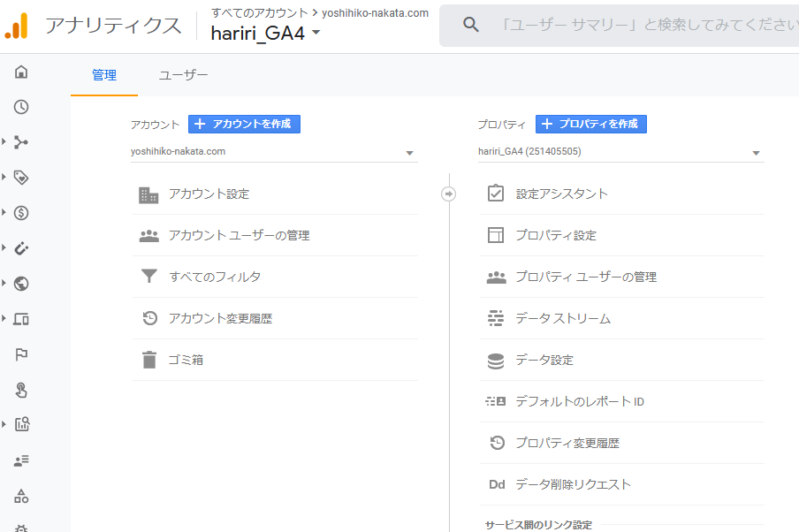799x532 pixels.
Task: Click the アカウントを作成 button
Action: pos(244,124)
